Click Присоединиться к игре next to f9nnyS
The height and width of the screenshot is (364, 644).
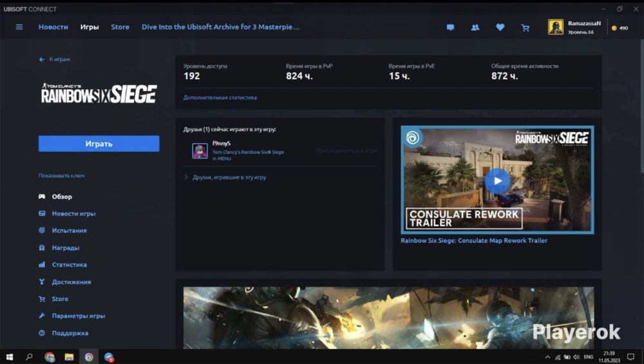click(x=346, y=151)
